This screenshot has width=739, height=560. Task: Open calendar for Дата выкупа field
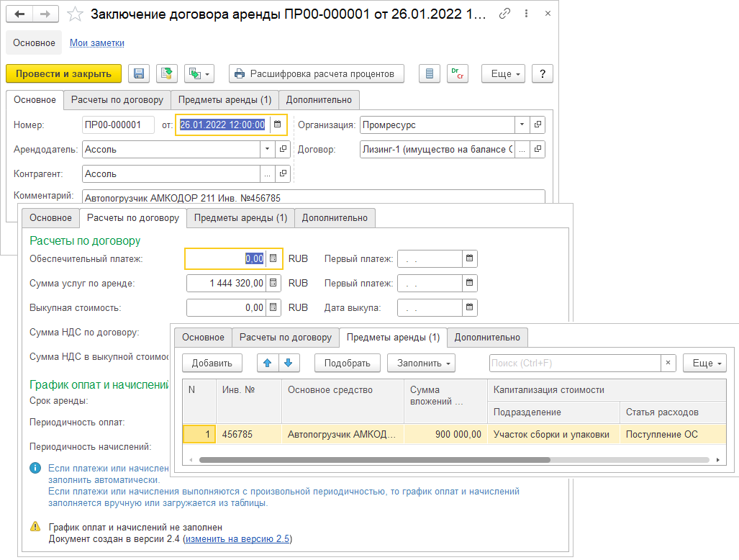[469, 308]
